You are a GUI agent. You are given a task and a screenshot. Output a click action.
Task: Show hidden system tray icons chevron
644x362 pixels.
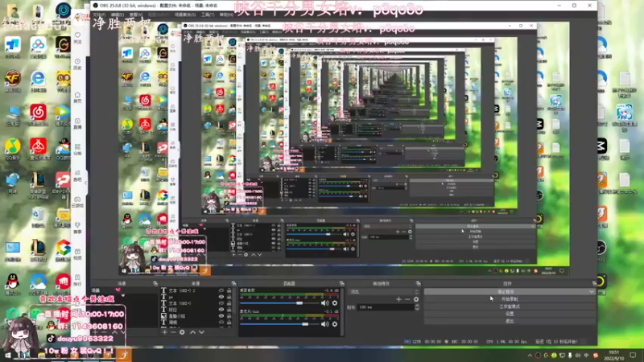point(530,356)
